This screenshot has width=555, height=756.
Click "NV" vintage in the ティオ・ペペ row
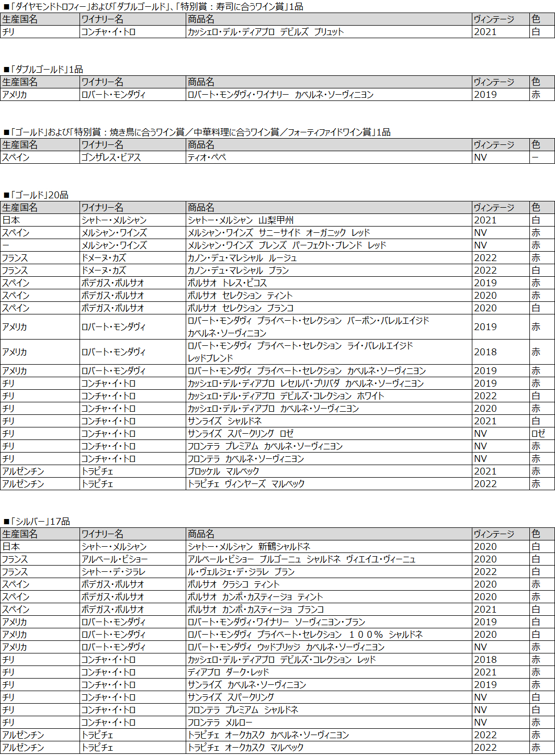coord(480,157)
